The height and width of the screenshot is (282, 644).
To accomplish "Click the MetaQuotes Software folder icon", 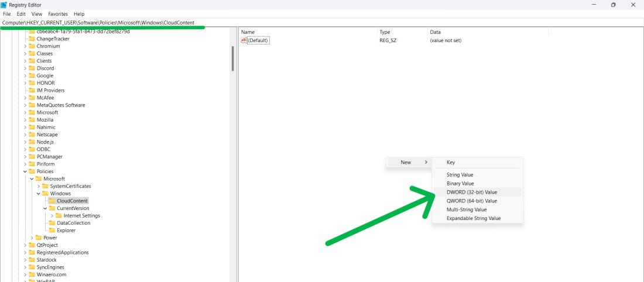I will [x=32, y=105].
